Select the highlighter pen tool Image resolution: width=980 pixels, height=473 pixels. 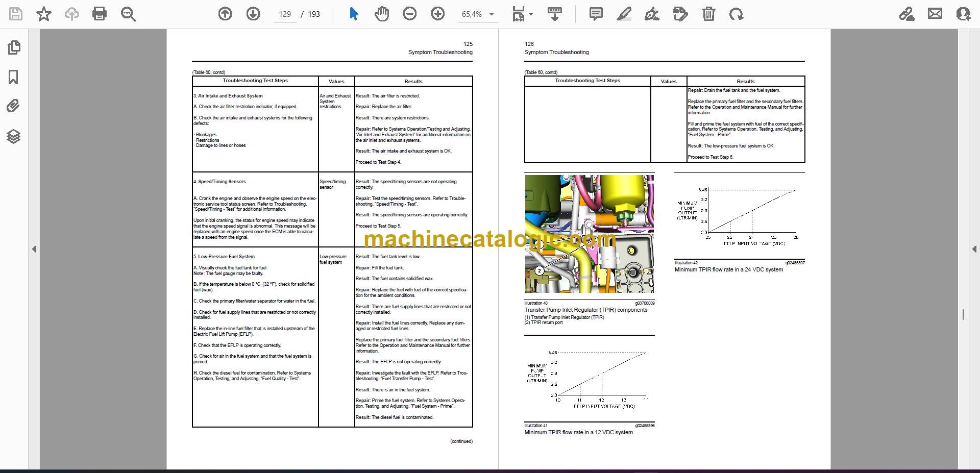[624, 14]
